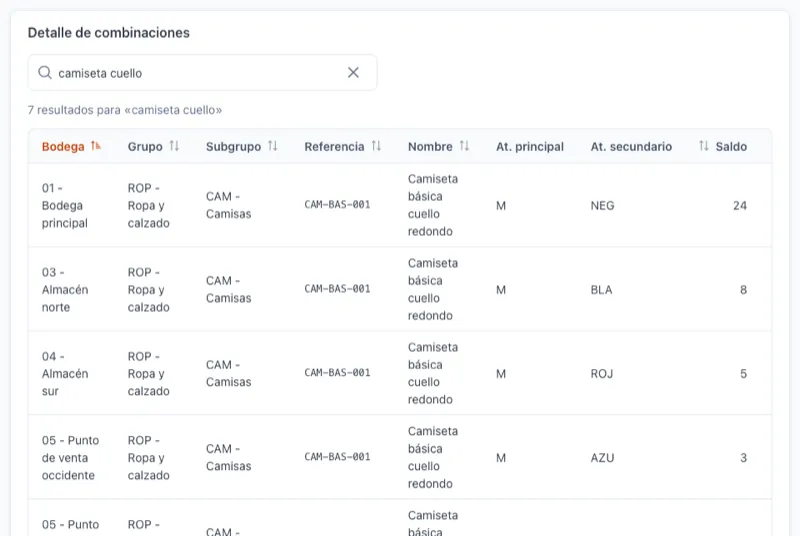The width and height of the screenshot is (800, 536).
Task: Sort by Nombre using its arrows icon
Action: 464,146
